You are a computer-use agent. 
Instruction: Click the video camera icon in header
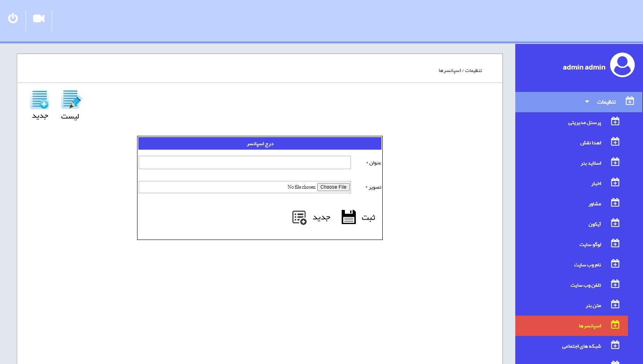point(39,19)
